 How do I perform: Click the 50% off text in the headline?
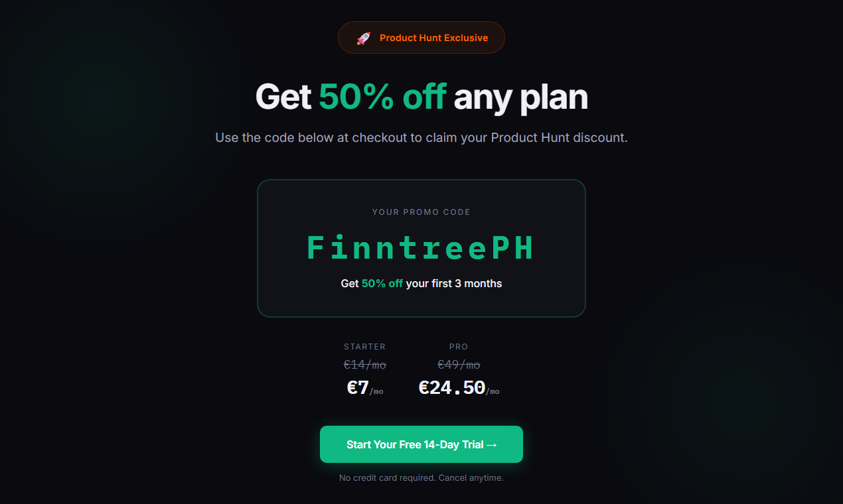(382, 96)
